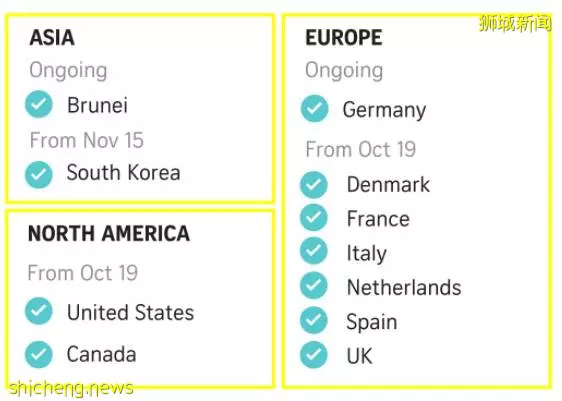Click the ASIA heading

pos(52,38)
